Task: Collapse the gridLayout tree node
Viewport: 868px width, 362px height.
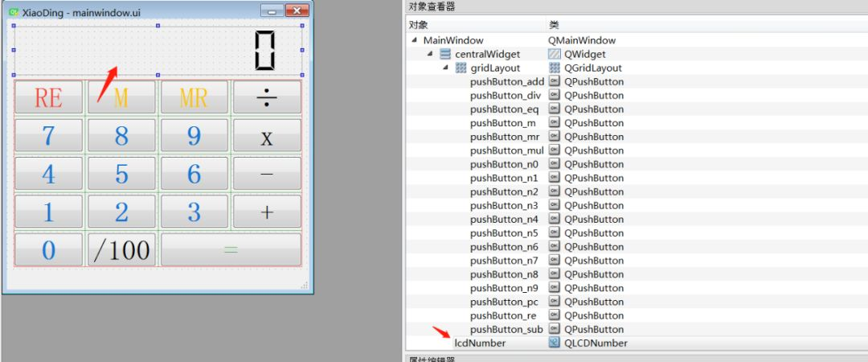Action: pos(445,68)
